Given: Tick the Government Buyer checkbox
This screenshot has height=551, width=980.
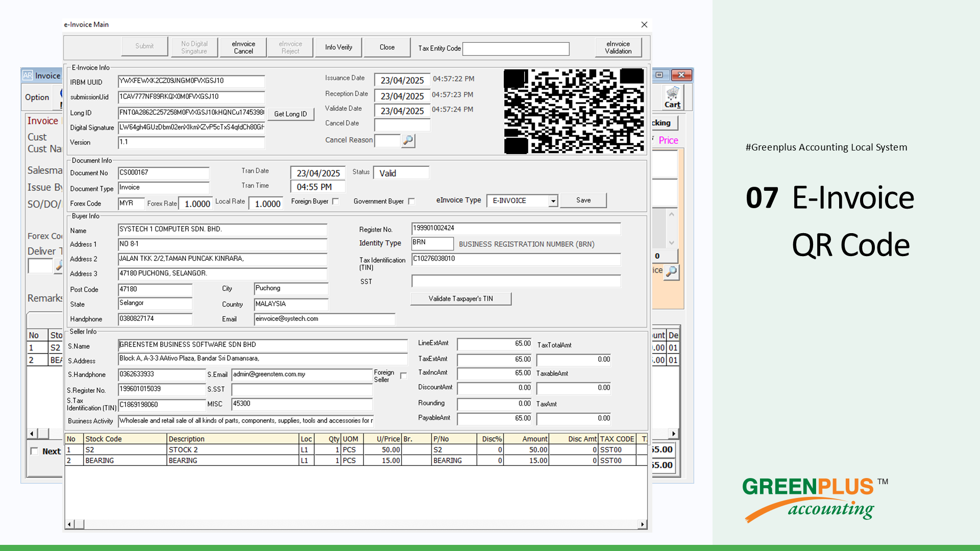Looking at the screenshot, I should (411, 202).
